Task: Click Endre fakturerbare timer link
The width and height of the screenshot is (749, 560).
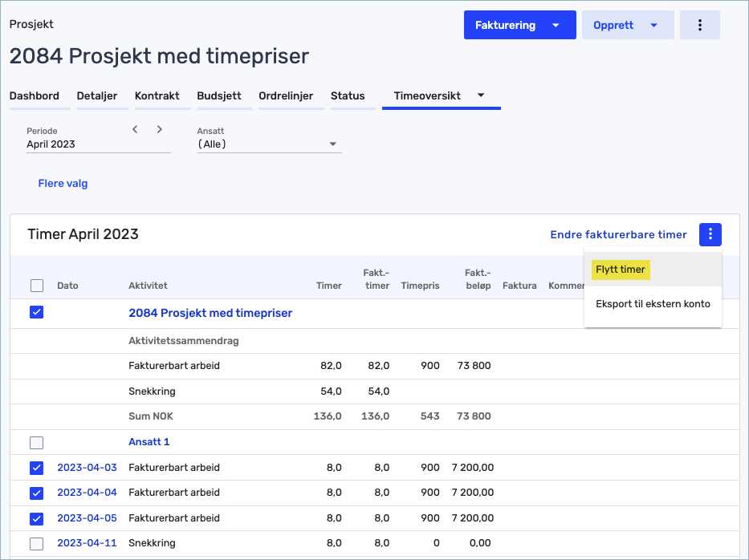Action: pyautogui.click(x=619, y=234)
